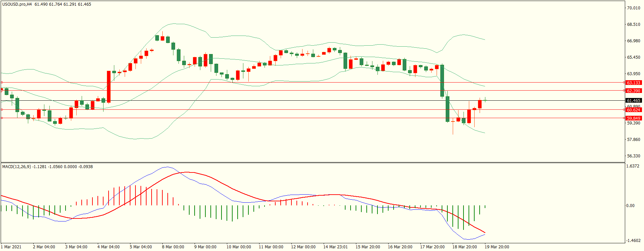Click the 60.624 red price level label
The height and width of the screenshot is (251, 644).
click(x=634, y=110)
